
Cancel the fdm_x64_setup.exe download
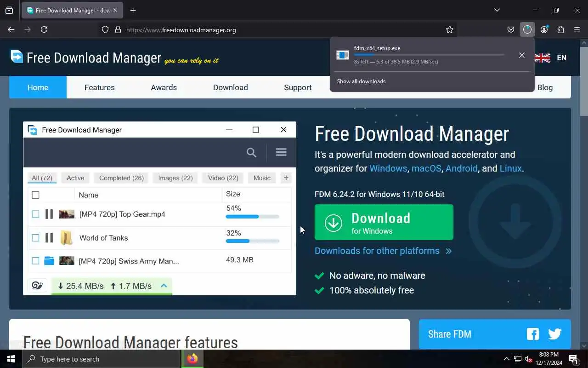point(522,55)
